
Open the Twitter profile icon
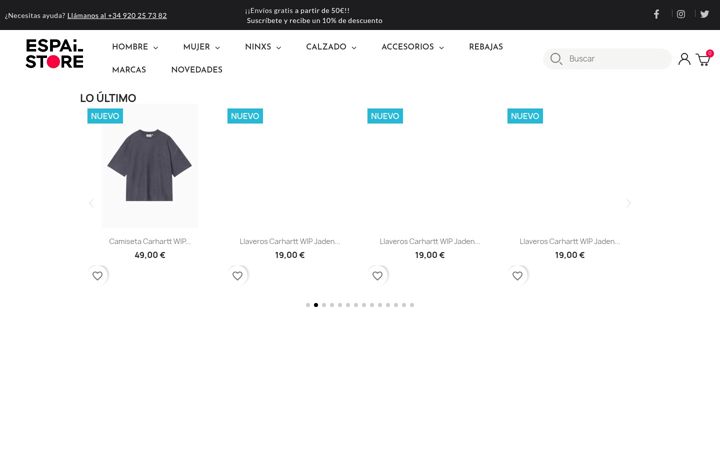pyautogui.click(x=704, y=14)
